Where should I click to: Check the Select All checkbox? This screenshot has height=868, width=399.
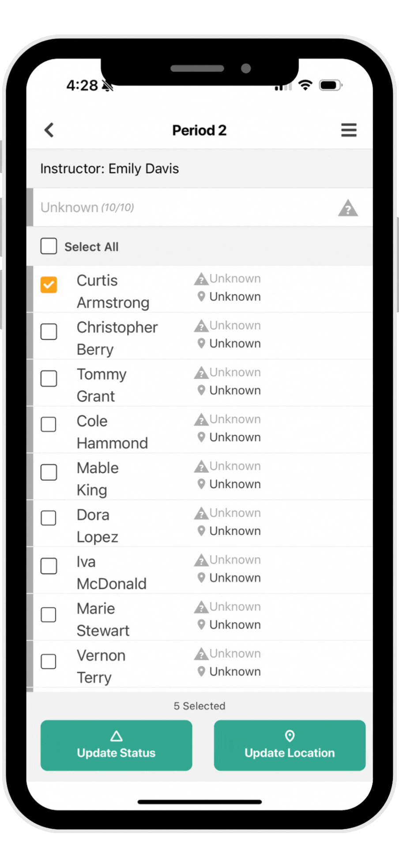tap(49, 246)
